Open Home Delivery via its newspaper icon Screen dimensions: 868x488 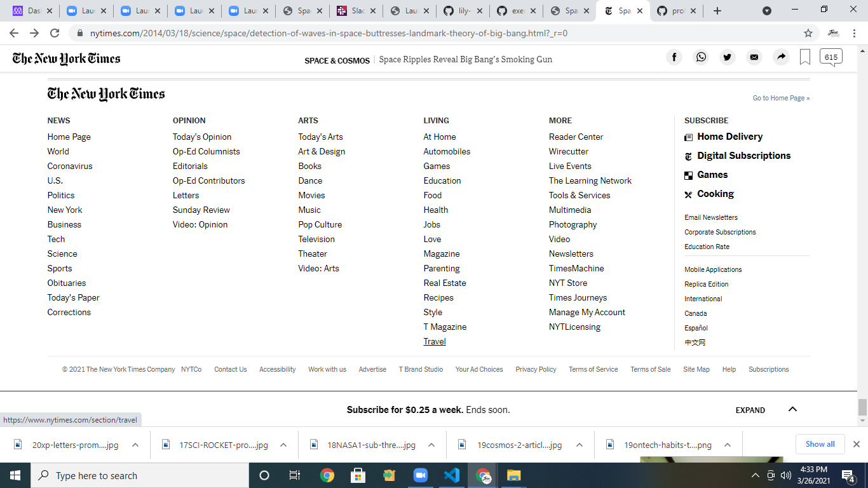coord(688,137)
